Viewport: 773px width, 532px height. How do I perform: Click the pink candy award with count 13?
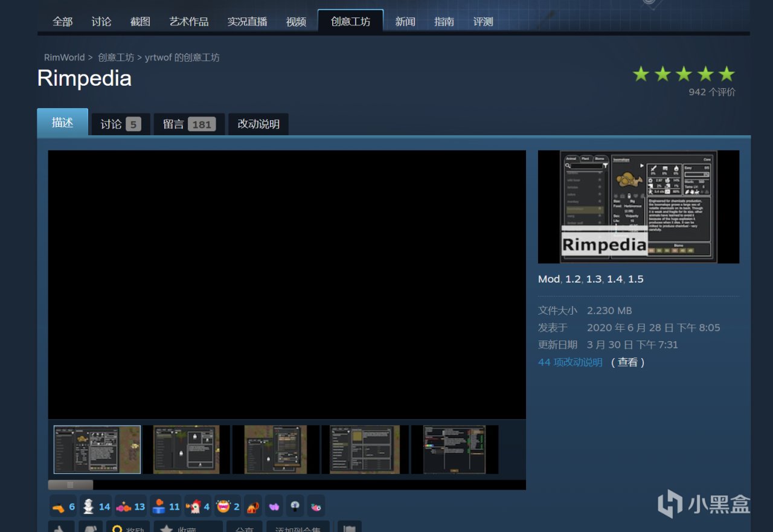[131, 506]
